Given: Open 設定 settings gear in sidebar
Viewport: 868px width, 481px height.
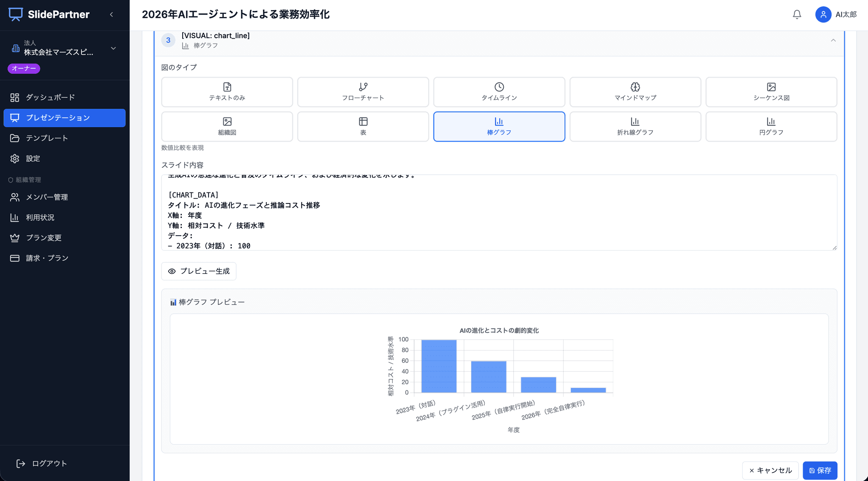Looking at the screenshot, I should (15, 158).
